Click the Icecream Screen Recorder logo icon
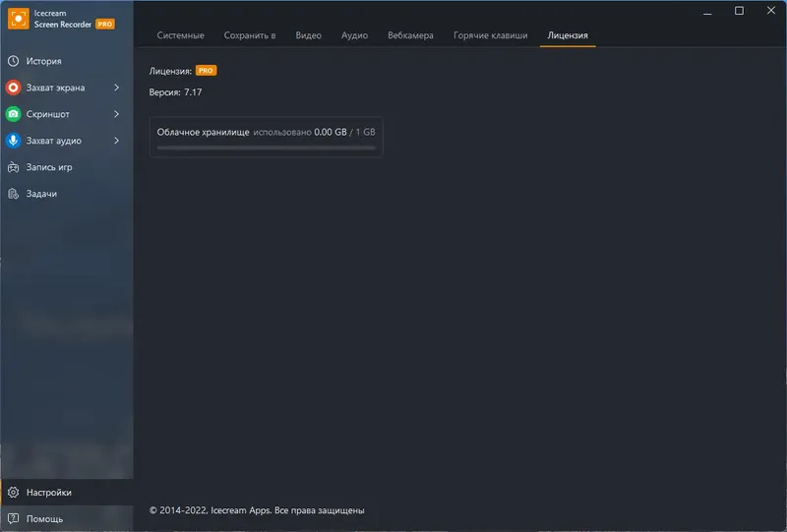The width and height of the screenshot is (787, 532). pyautogui.click(x=19, y=19)
